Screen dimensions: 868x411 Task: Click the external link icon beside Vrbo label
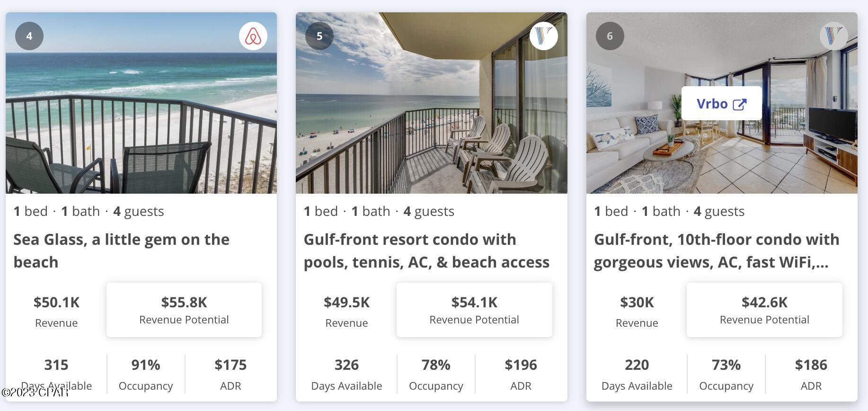(739, 103)
